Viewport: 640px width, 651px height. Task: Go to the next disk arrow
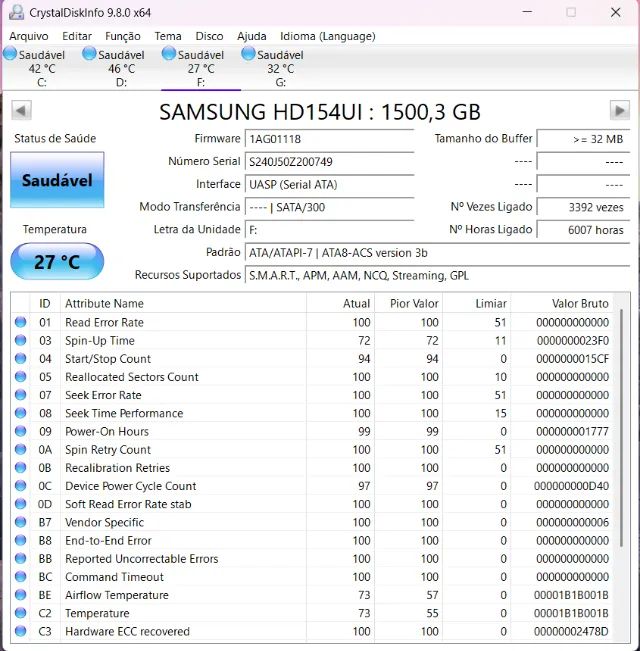(x=620, y=110)
